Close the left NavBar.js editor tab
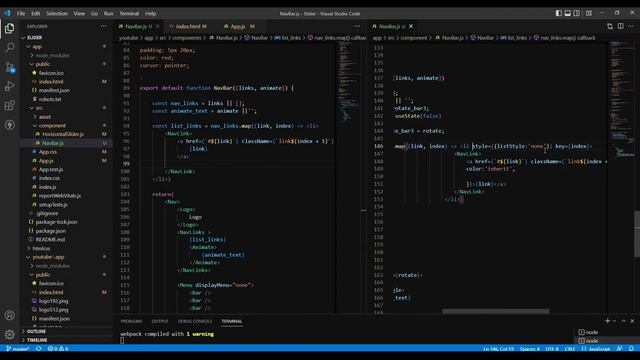The image size is (640, 360). tap(158, 26)
